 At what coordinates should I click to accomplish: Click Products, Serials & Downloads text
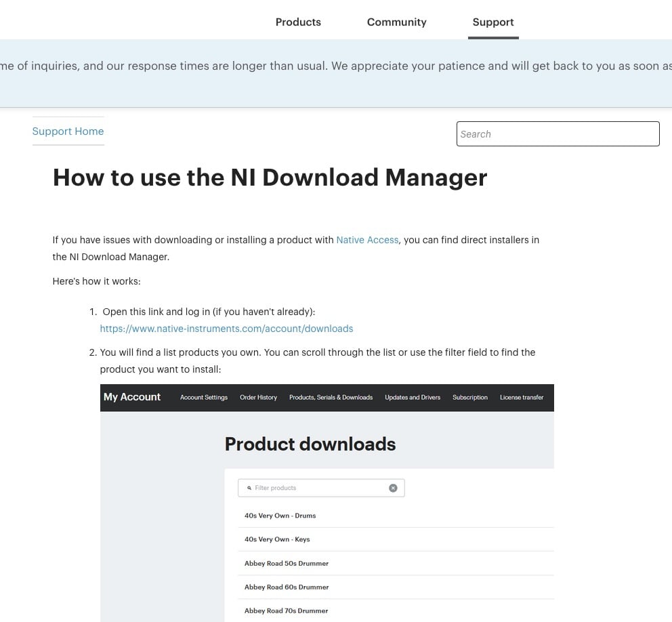point(331,397)
